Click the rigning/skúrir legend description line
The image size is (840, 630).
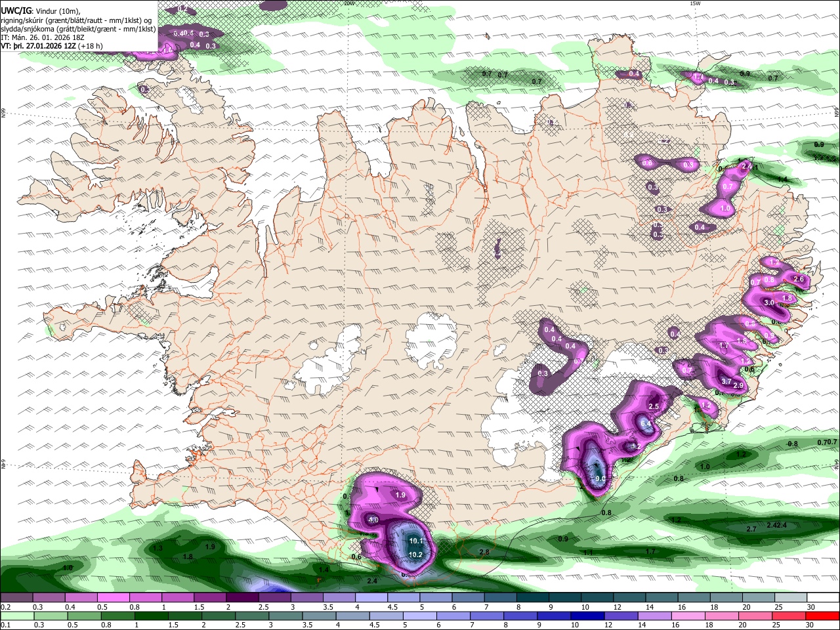[76, 20]
